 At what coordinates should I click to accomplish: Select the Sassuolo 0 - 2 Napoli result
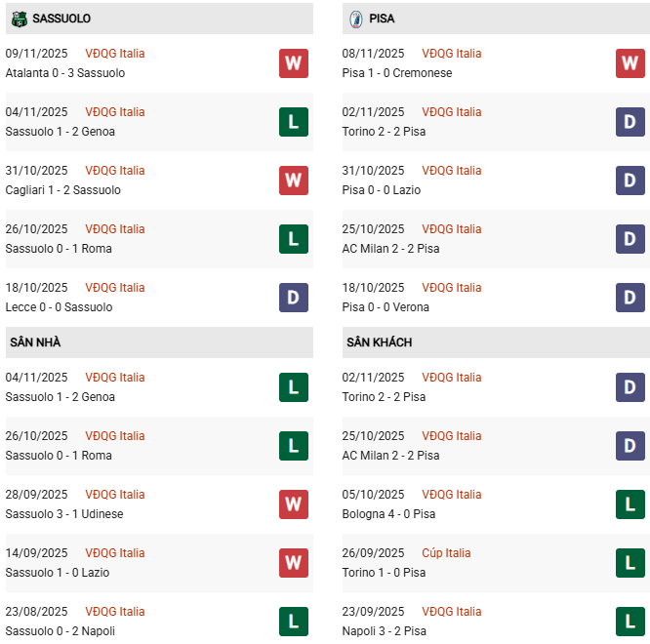pos(61,631)
